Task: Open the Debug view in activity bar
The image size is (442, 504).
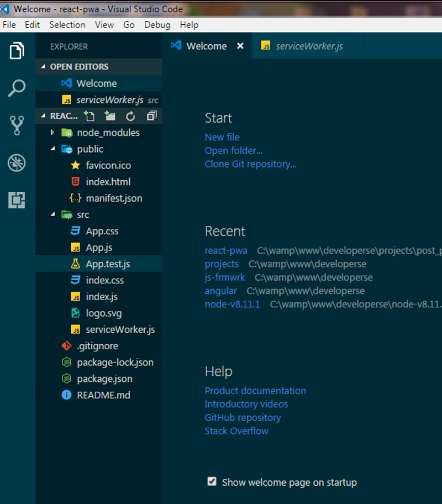Action: 17,163
